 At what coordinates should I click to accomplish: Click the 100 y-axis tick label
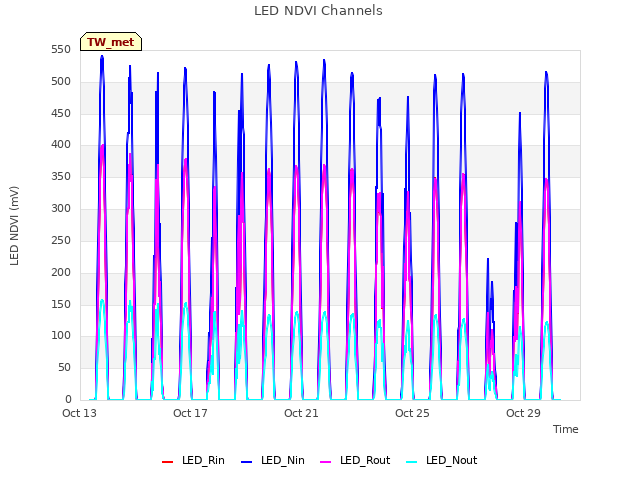pyautogui.click(x=61, y=336)
